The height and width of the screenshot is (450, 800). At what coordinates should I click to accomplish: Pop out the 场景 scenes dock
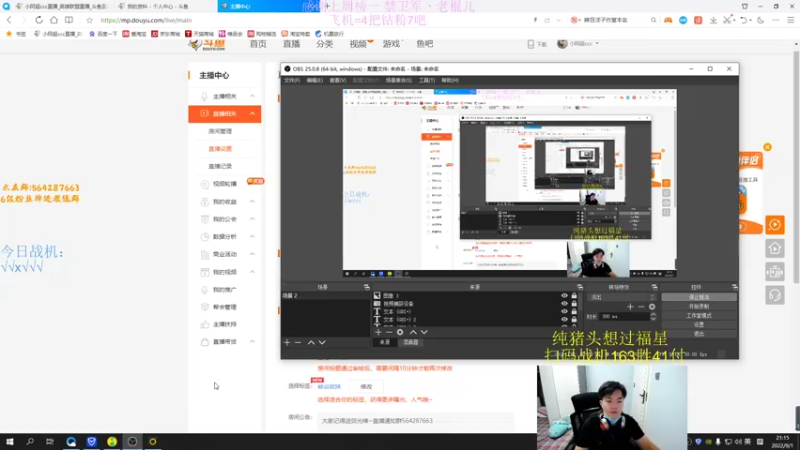[x=366, y=287]
